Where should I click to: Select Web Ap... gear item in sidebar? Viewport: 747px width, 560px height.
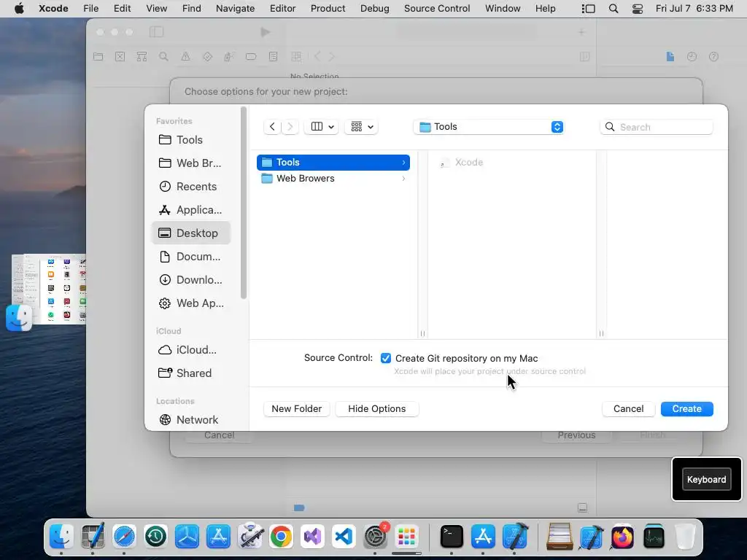point(190,303)
